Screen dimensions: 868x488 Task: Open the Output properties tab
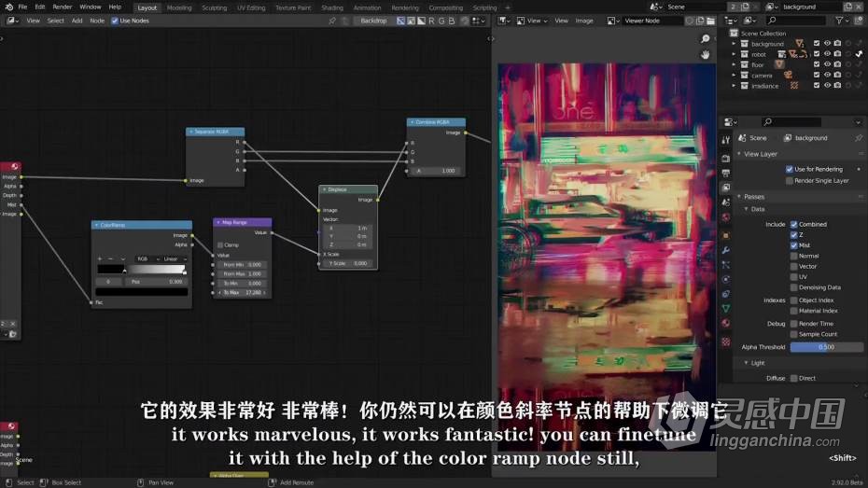(726, 174)
